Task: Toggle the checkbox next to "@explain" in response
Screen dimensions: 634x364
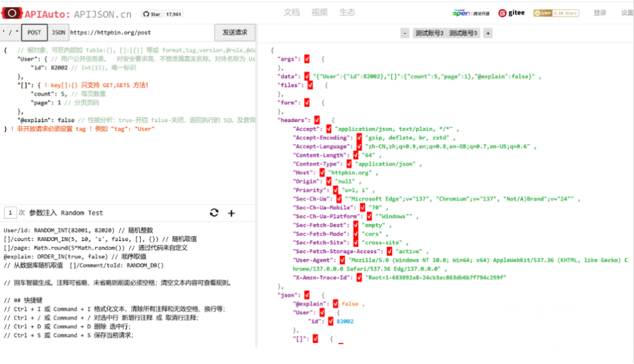Action: (x=336, y=304)
